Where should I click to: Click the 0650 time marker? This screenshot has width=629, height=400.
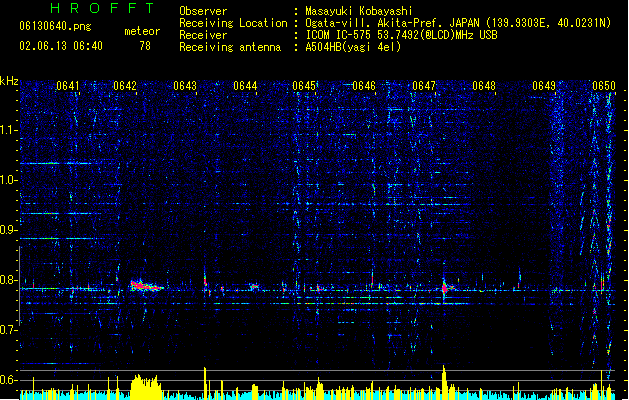tap(604, 86)
